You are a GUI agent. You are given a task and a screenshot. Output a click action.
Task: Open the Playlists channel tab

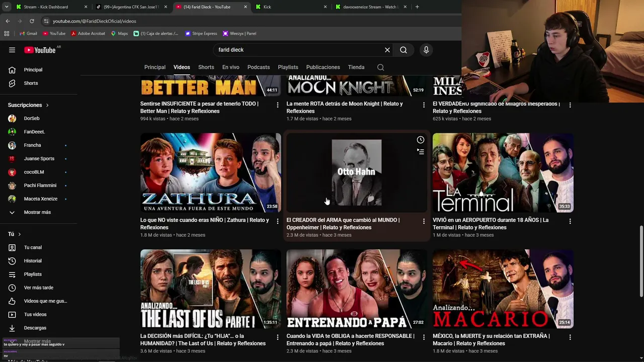click(288, 67)
